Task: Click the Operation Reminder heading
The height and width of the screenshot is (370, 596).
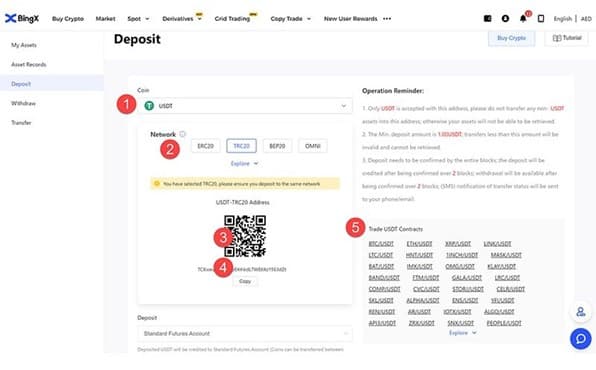Action: coord(393,91)
